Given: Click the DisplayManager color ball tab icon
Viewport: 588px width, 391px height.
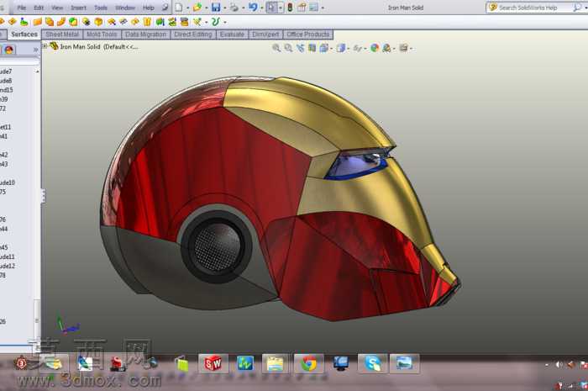Looking at the screenshot, I should (x=9, y=50).
